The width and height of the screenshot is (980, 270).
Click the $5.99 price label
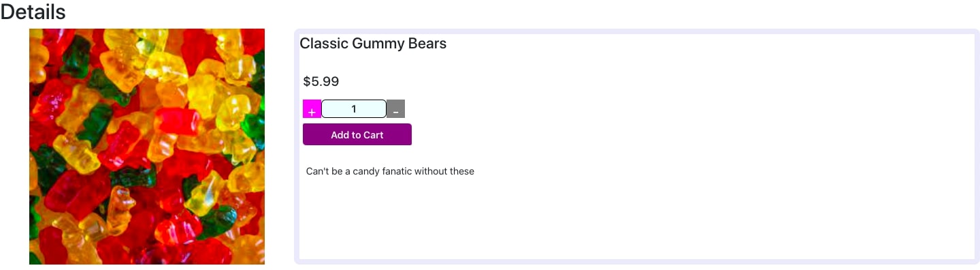(321, 82)
